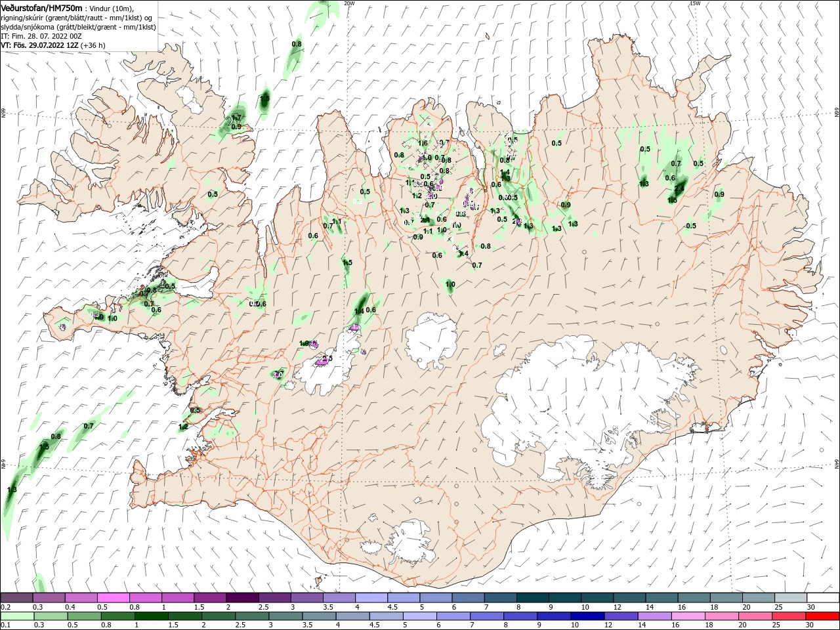Click the darkest green rain swatch between 1 and 1.5
The width and height of the screenshot is (840, 630).
tap(152, 616)
